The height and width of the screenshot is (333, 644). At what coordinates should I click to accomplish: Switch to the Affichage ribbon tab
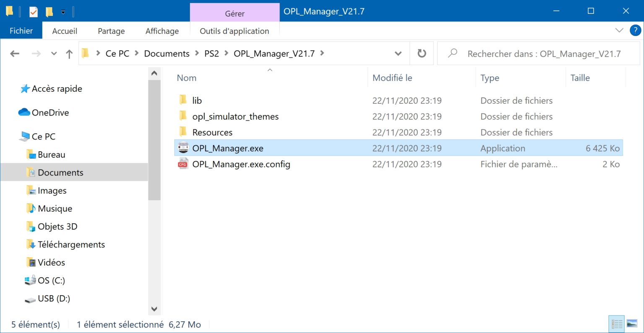click(x=162, y=31)
